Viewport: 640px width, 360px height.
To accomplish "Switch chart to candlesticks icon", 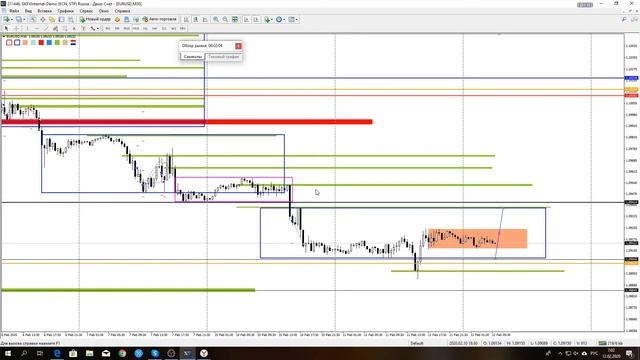I will (x=196, y=19).
